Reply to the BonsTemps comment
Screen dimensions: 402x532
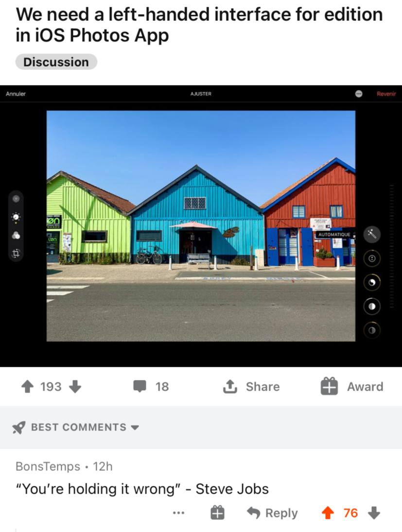(272, 513)
